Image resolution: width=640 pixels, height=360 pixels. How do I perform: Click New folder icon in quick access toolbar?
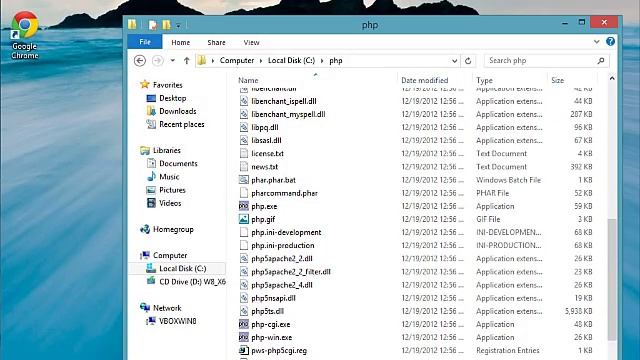[167, 25]
